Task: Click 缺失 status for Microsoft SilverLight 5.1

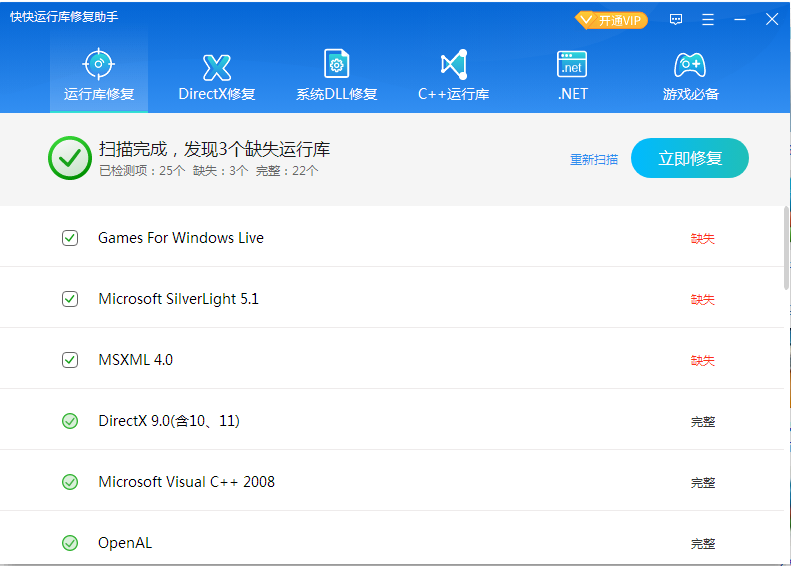Action: 703,300
